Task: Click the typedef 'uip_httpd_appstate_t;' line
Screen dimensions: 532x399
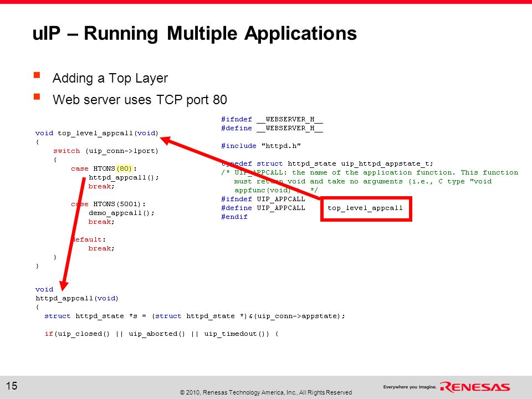Action: coord(327,163)
